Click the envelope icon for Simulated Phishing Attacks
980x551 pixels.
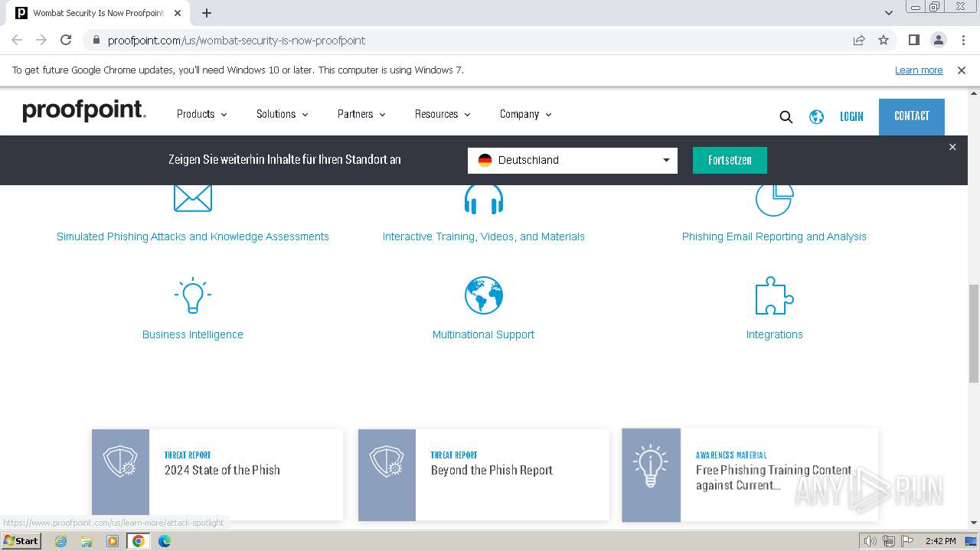pos(192,197)
